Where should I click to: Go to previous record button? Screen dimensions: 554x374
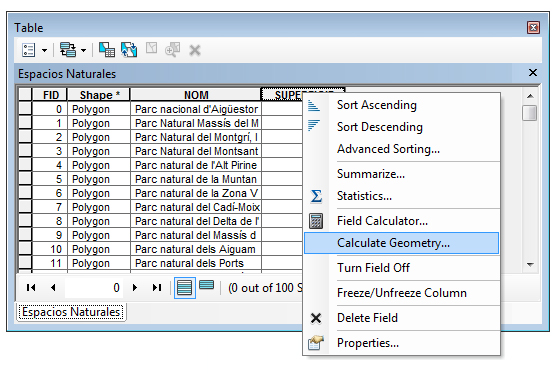[53, 287]
